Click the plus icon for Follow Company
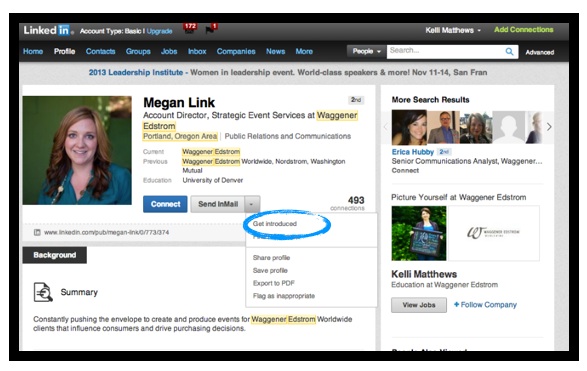The height and width of the screenshot is (371, 587). (x=456, y=304)
